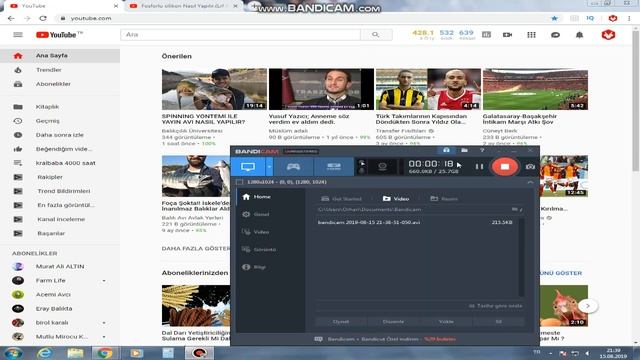Viewport: 640px width, 360px height.
Task: Open the Windows Start button
Action: [13, 353]
